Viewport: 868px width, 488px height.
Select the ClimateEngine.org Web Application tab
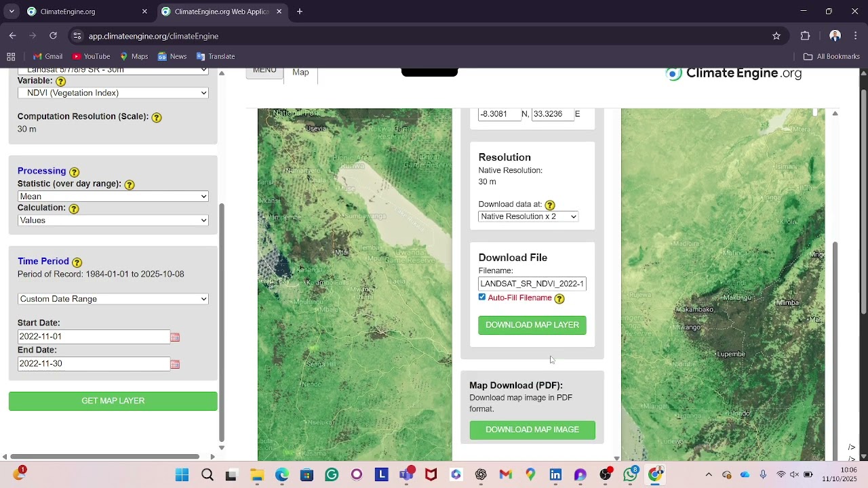coord(223,12)
